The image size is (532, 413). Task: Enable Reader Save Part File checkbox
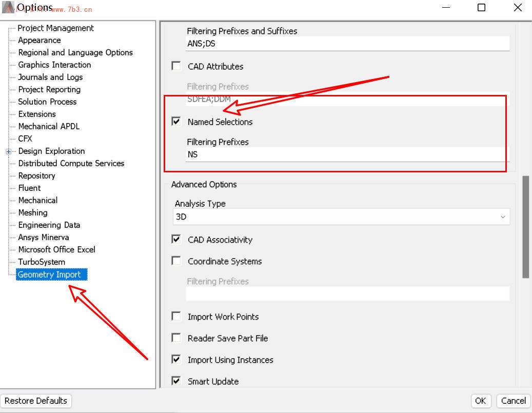tap(176, 338)
